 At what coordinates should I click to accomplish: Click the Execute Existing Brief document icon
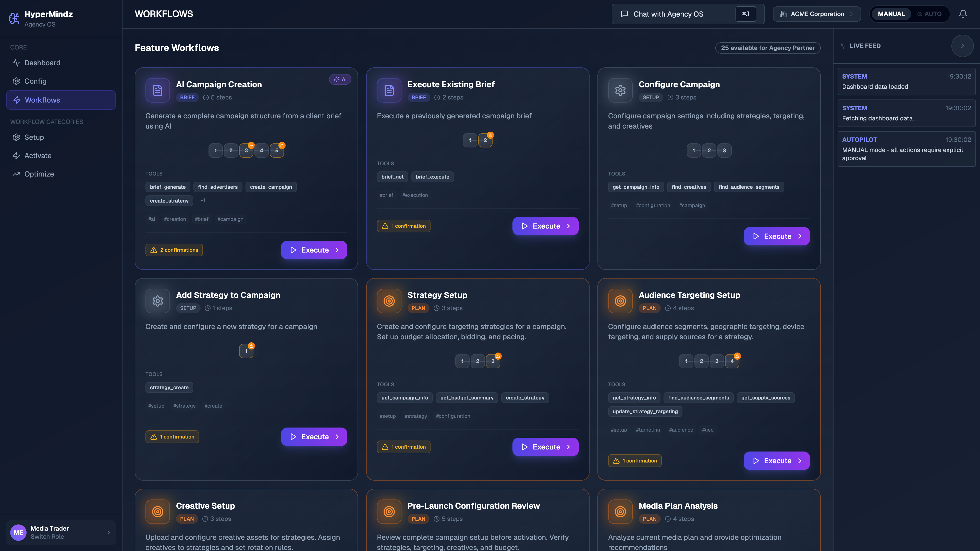pos(389,90)
